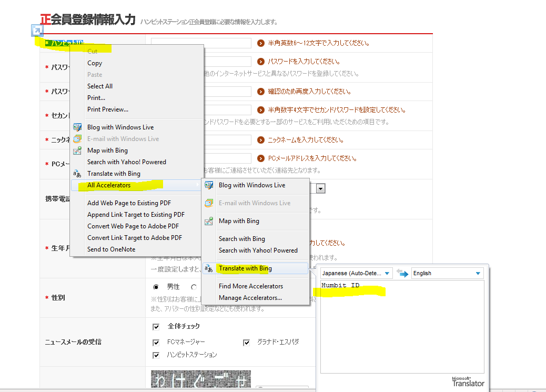Toggle the 全体チェック checkbox
The height and width of the screenshot is (392, 546).
click(x=156, y=327)
